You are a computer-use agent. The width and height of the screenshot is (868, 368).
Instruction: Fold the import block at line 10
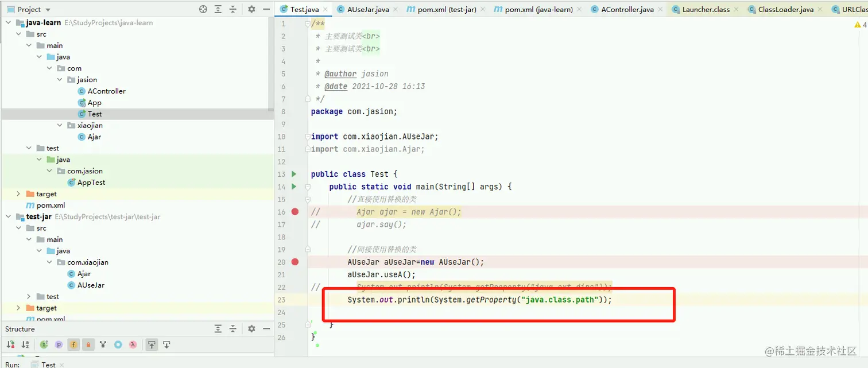[x=308, y=137]
